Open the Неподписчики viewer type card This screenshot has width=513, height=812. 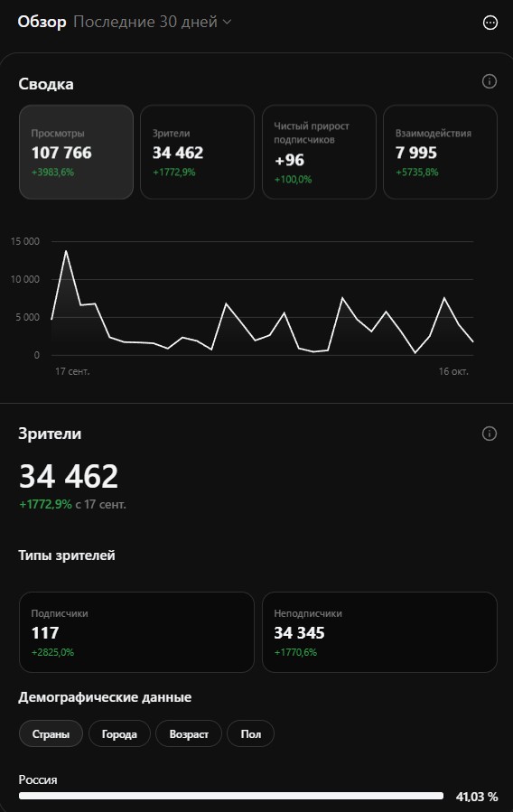(379, 632)
